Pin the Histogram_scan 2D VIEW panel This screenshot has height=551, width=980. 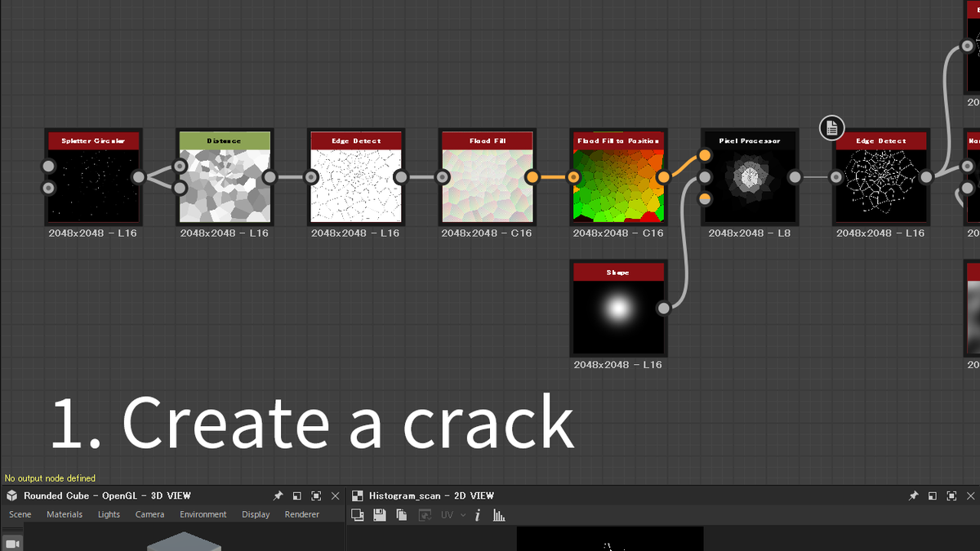[913, 495]
